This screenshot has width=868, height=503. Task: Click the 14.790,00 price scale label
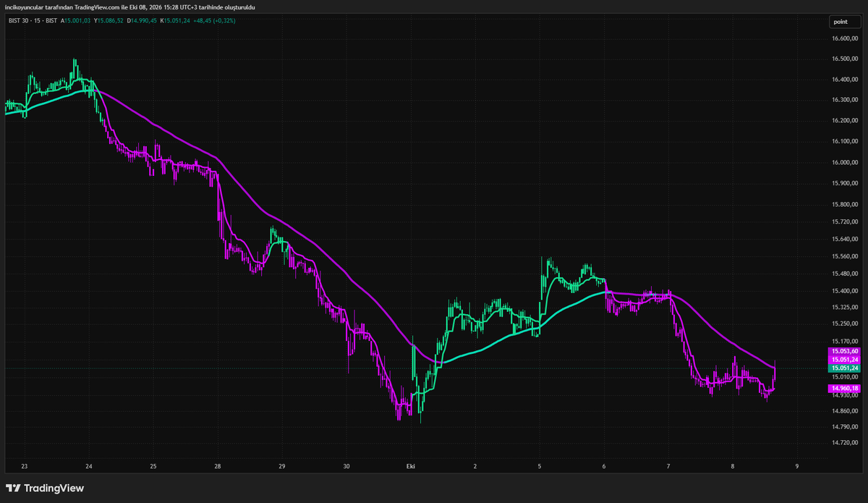(x=844, y=427)
